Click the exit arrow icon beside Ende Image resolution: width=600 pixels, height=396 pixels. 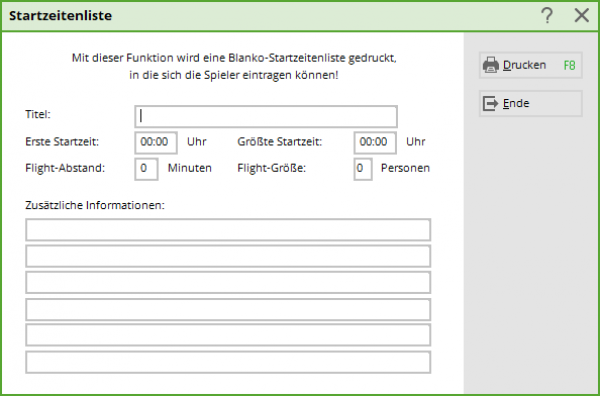[x=490, y=103]
